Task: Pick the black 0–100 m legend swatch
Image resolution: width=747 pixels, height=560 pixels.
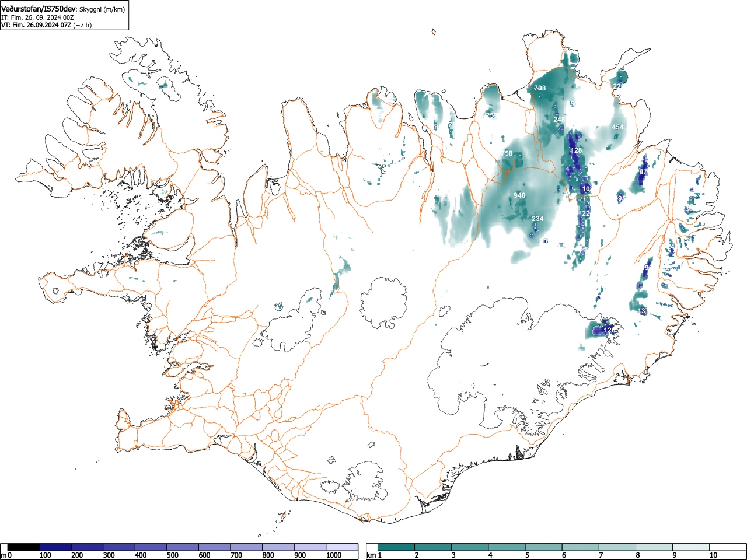Action: tap(24, 547)
